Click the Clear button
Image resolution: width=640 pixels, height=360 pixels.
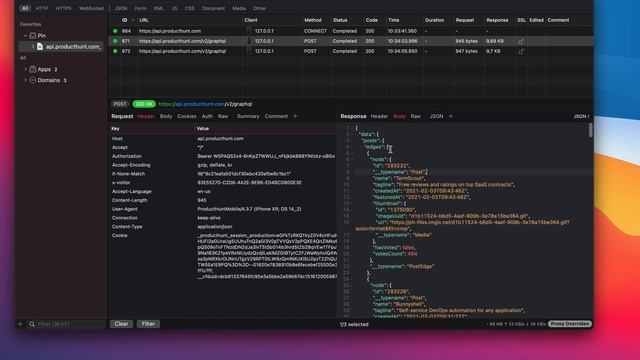[121, 324]
